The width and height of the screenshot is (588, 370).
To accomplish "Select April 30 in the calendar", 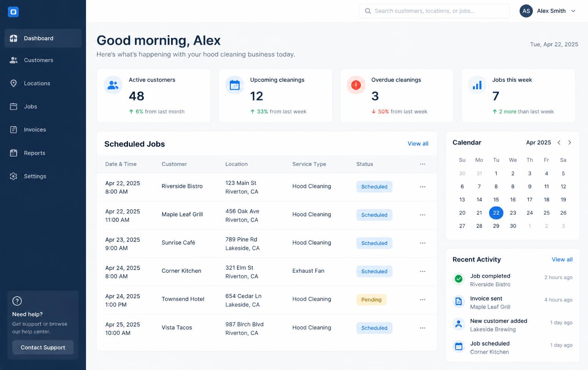I will pyautogui.click(x=513, y=226).
